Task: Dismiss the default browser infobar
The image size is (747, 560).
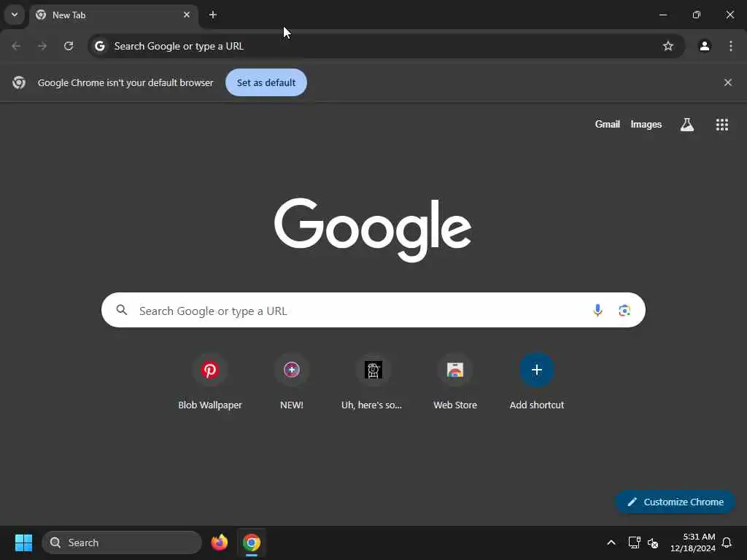Action: [x=727, y=82]
